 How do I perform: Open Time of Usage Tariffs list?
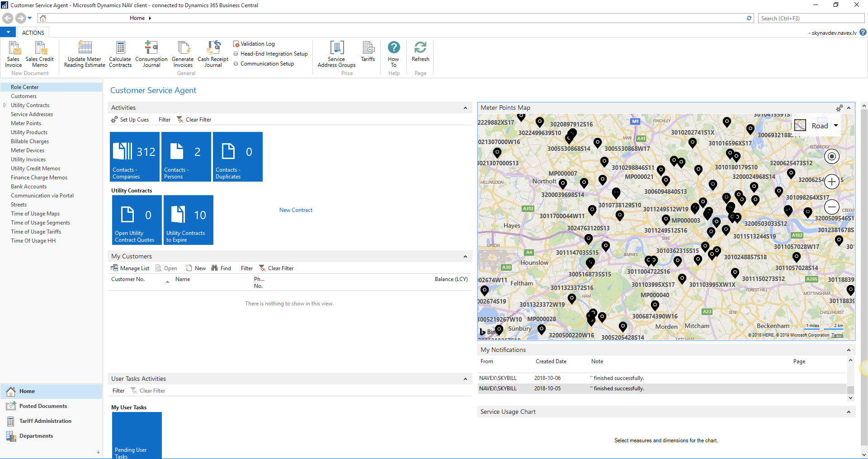pos(36,232)
